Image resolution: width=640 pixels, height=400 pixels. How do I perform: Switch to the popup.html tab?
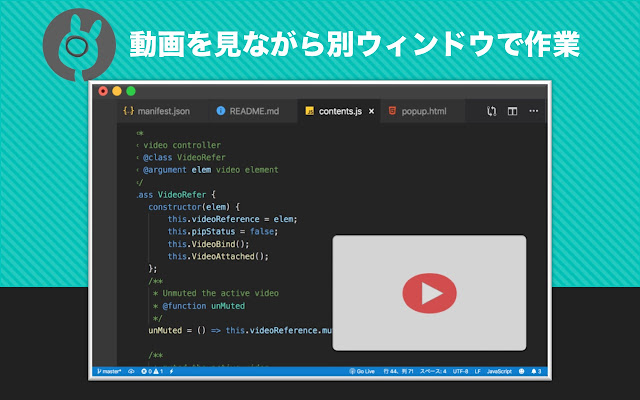pos(423,111)
